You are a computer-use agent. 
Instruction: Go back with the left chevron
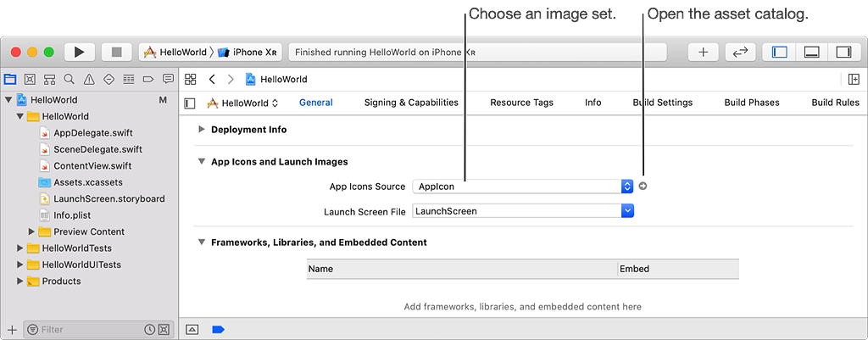212,79
